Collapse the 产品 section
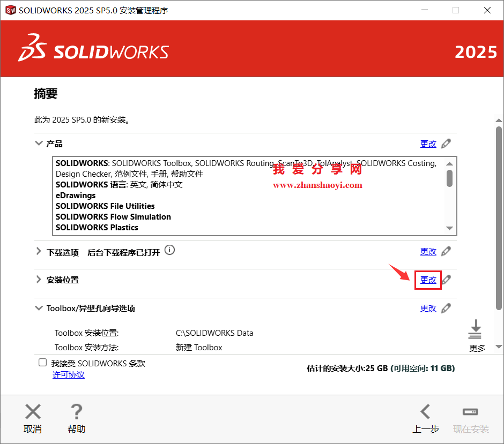The image size is (504, 444). click(39, 143)
